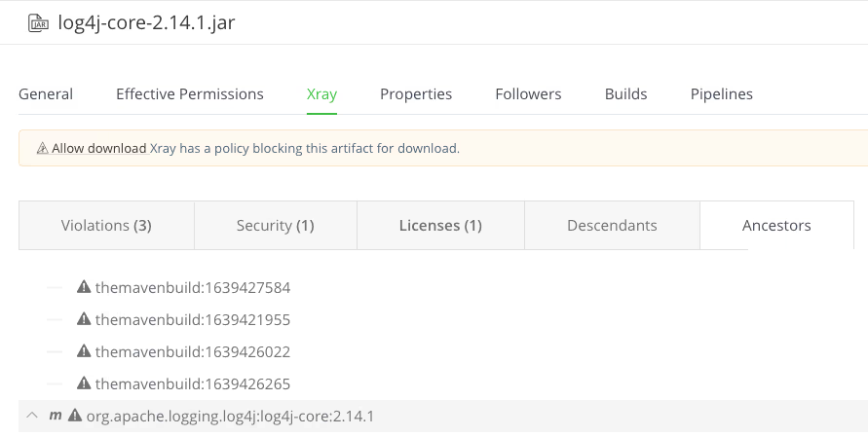Click the log4j-core-2.14.1.jar title text
The width and height of the screenshot is (868, 437).
(147, 22)
